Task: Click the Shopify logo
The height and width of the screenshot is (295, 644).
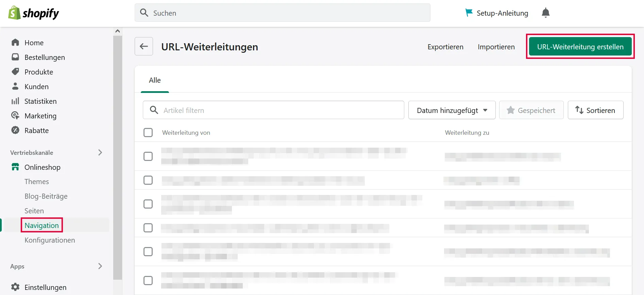Action: click(x=33, y=13)
